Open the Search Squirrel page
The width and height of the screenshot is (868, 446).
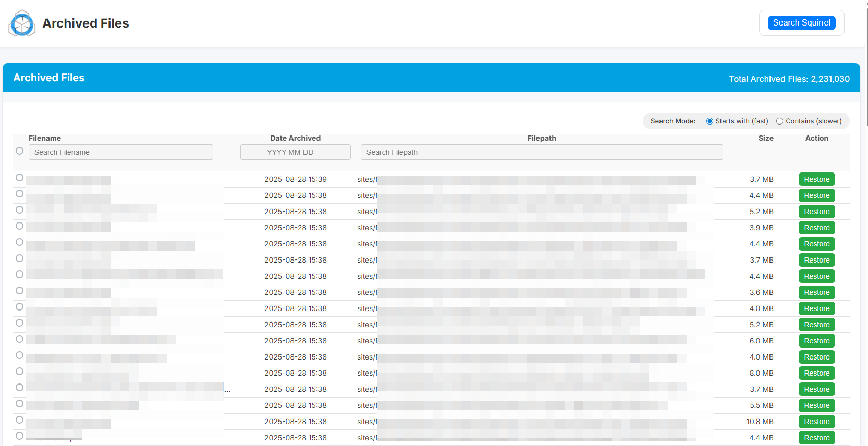click(x=801, y=23)
